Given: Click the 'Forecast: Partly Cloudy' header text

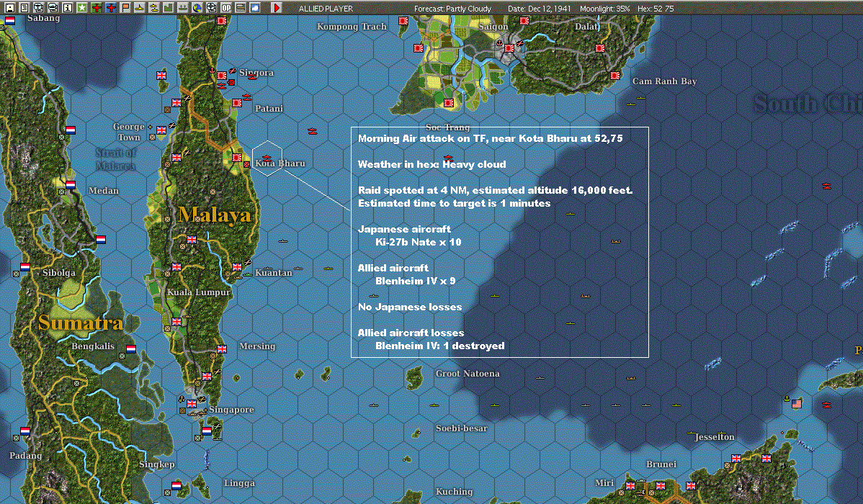Looking at the screenshot, I should [x=452, y=8].
